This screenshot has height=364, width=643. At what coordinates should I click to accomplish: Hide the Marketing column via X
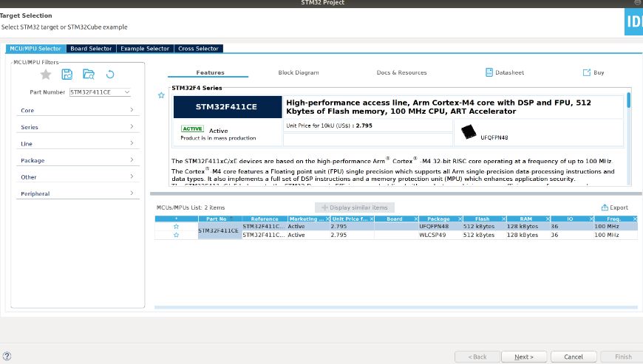tap(327, 219)
